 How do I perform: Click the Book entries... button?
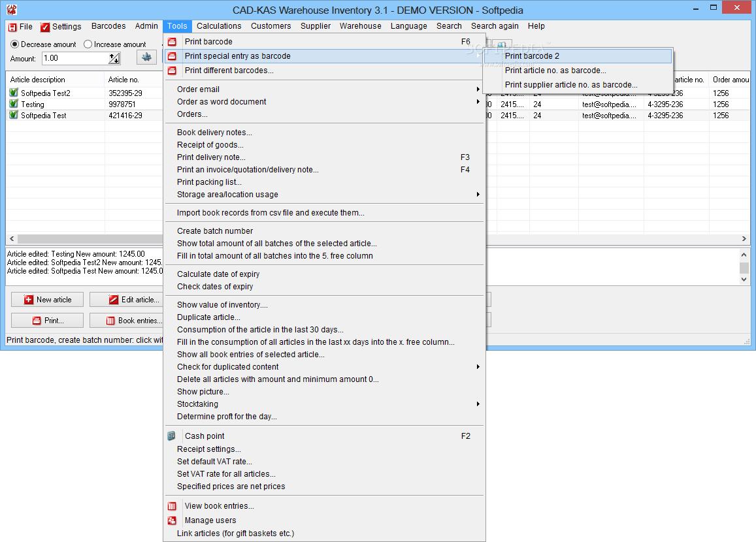pyautogui.click(x=126, y=321)
